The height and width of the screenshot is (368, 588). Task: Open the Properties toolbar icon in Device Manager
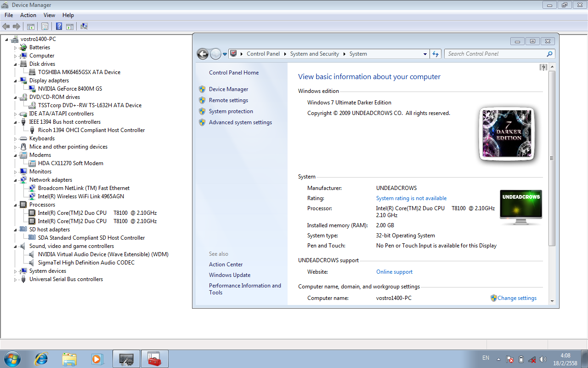(45, 26)
